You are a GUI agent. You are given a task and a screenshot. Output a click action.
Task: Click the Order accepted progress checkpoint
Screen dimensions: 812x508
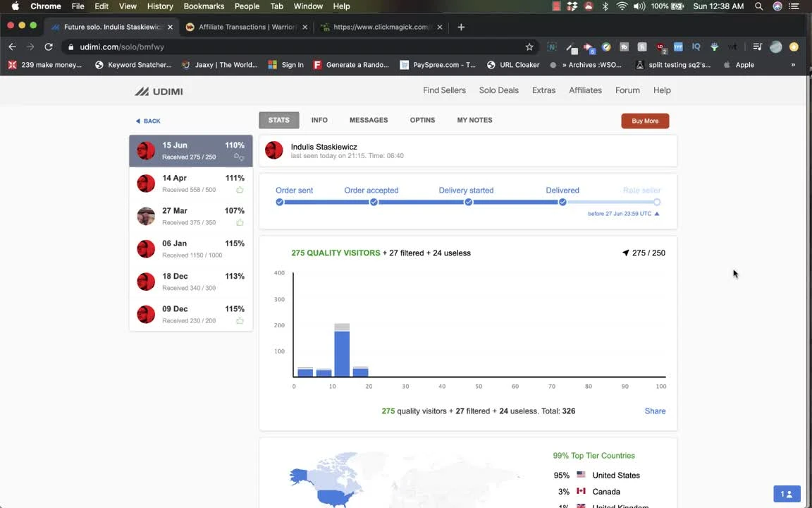[374, 202]
